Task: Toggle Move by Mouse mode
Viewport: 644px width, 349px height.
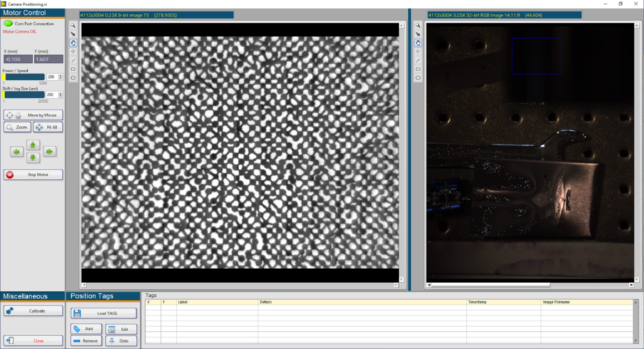Action: click(33, 115)
